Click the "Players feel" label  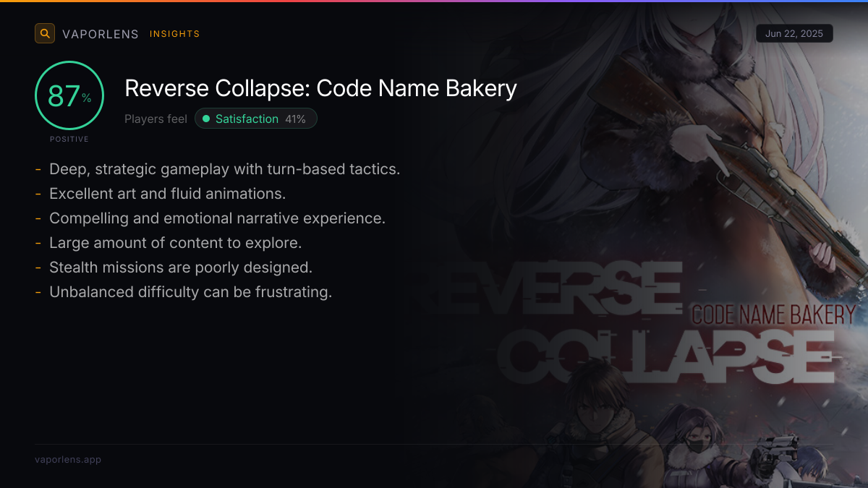[156, 119]
